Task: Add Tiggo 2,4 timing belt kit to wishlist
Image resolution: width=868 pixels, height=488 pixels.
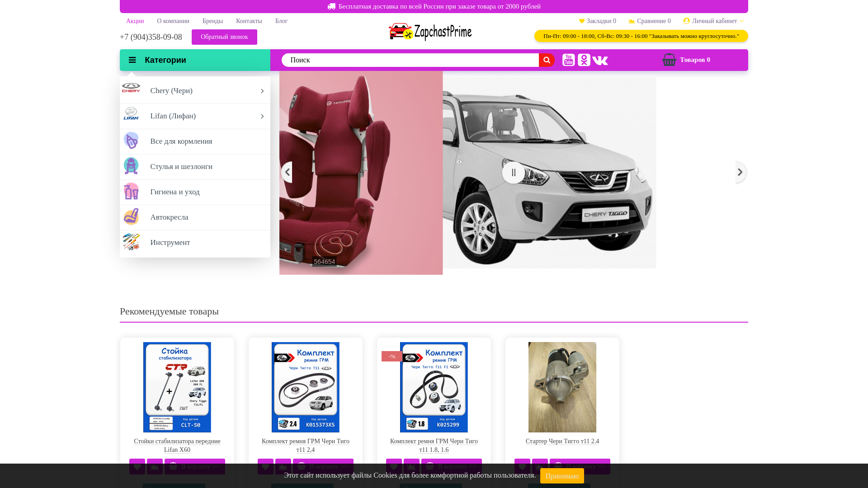Action: click(265, 466)
